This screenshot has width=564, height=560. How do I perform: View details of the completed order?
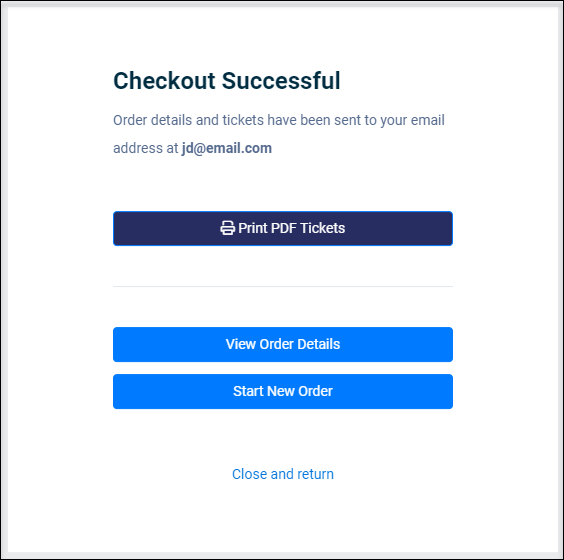283,344
